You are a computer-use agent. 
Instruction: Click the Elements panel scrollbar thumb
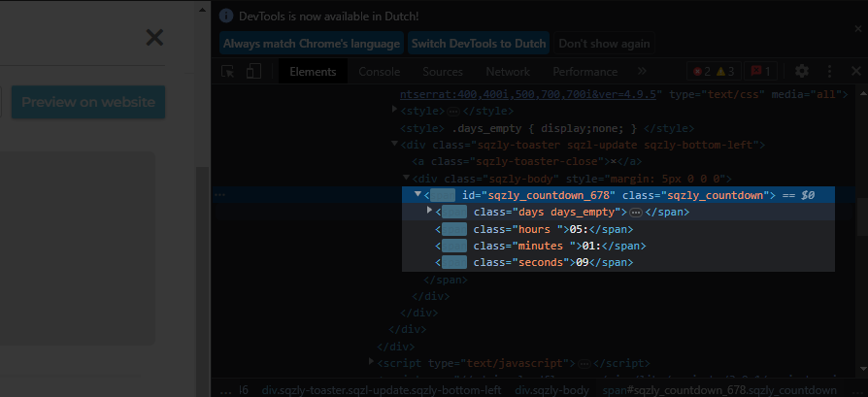pyautogui.click(x=862, y=215)
